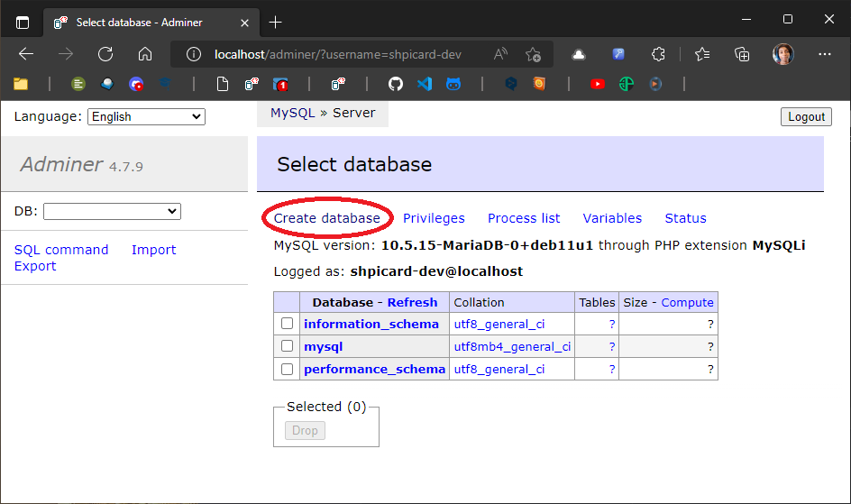Click information_schema's utf8_general_ci collation
Screen dimensions: 851x504
coord(499,324)
